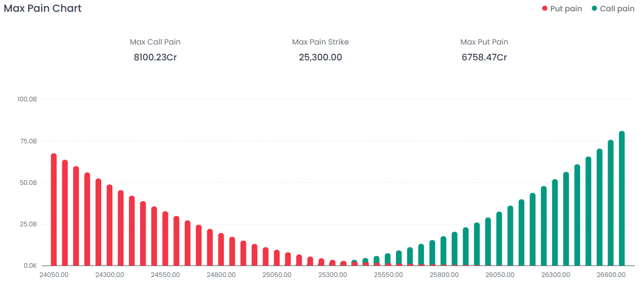Click the 24550.00 x-axis strike label
644x298 pixels.
[165, 275]
